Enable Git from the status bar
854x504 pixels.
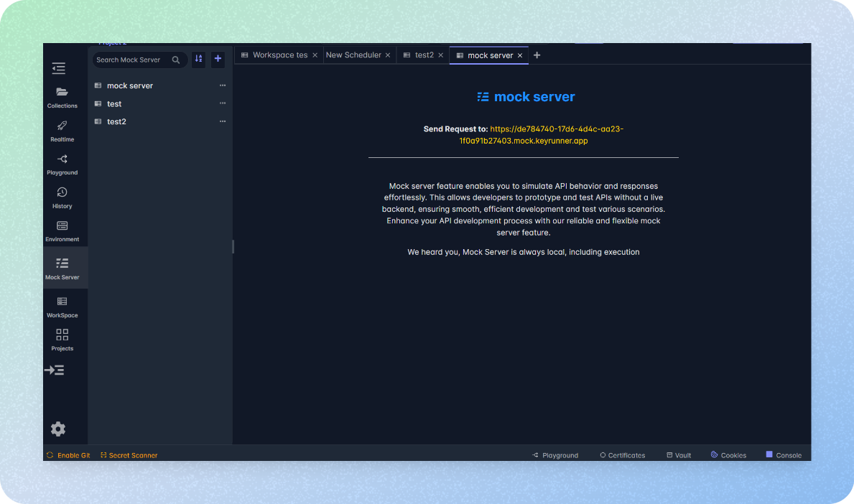coord(68,454)
